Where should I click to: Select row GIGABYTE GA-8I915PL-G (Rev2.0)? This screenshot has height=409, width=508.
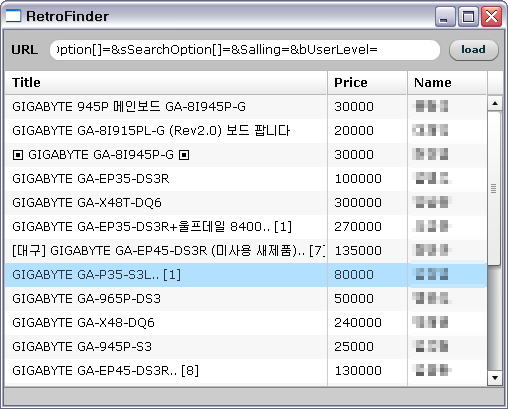[x=246, y=131]
